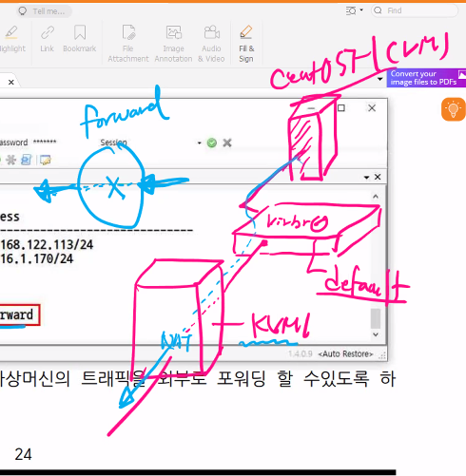
Task: Close the current document tab
Action: 11,83
